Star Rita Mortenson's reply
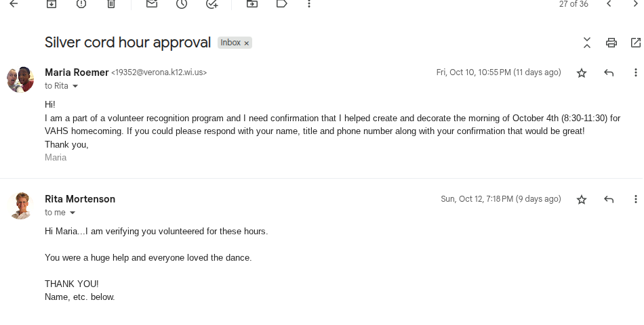Viewport: 644px width, 325px height. [x=582, y=199]
